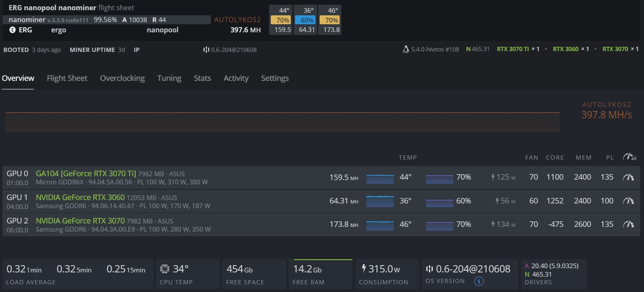This screenshot has height=292, width=644.
Task: Click the consumption lightning bolt icon
Action: (x=363, y=269)
